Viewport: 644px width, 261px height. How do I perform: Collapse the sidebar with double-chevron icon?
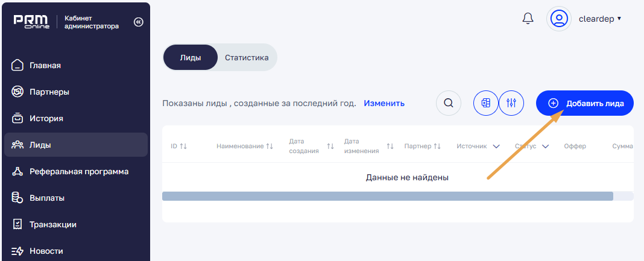click(x=138, y=22)
